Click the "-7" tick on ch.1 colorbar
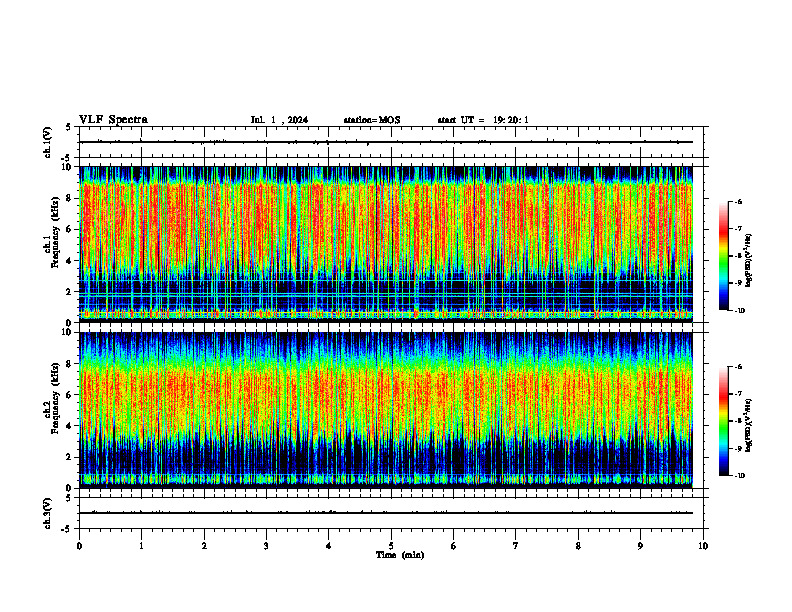This screenshot has height=612, width=792. [x=738, y=229]
